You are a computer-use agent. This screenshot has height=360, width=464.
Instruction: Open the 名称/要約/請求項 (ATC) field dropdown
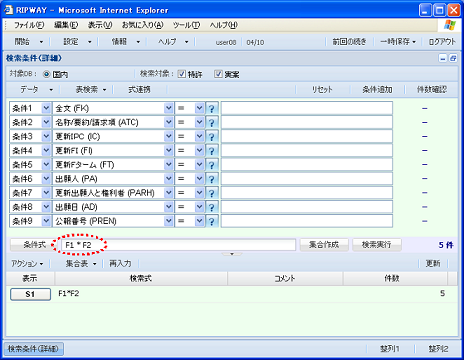tap(169, 122)
